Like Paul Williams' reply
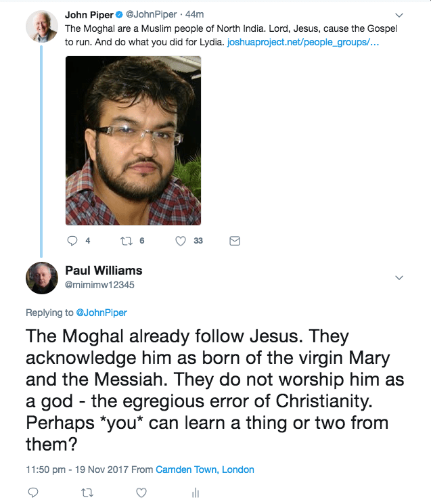431x504 pixels. pos(141,492)
